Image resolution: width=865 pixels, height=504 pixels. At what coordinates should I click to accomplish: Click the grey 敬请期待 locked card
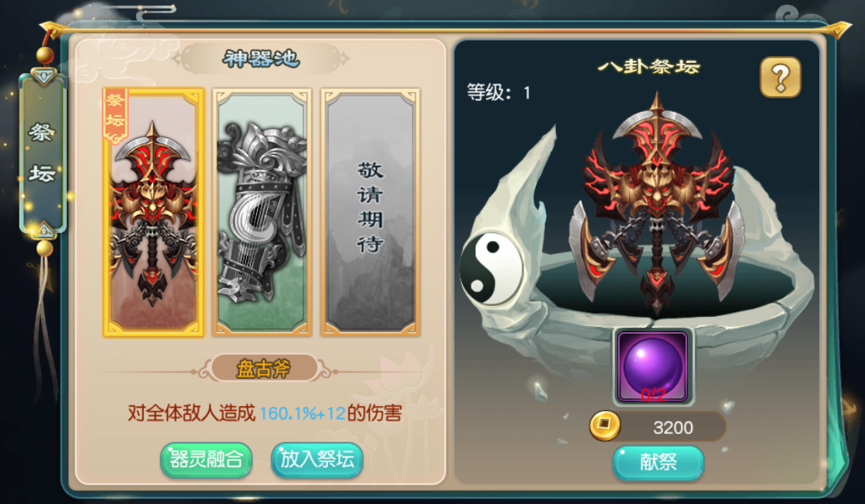[370, 213]
